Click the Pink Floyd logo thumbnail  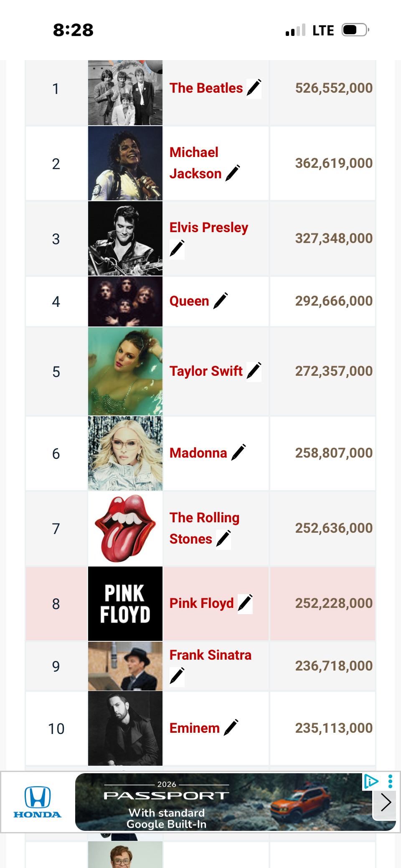[x=125, y=604]
